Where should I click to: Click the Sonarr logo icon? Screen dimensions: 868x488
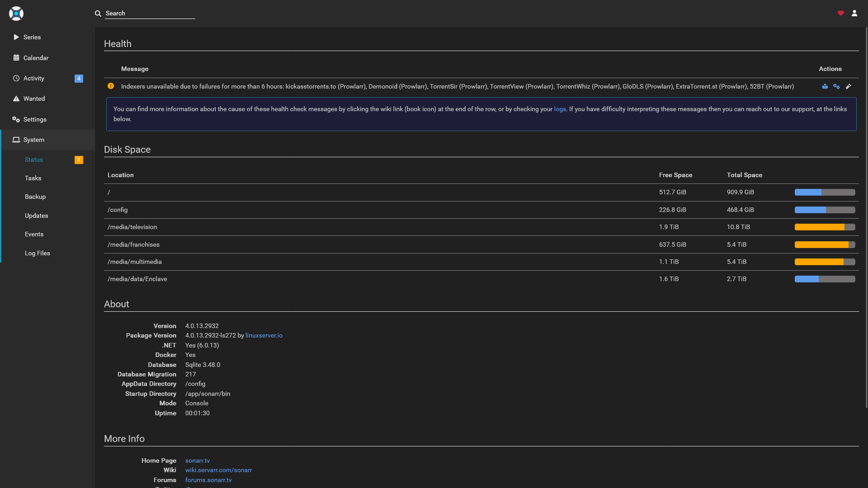click(16, 14)
